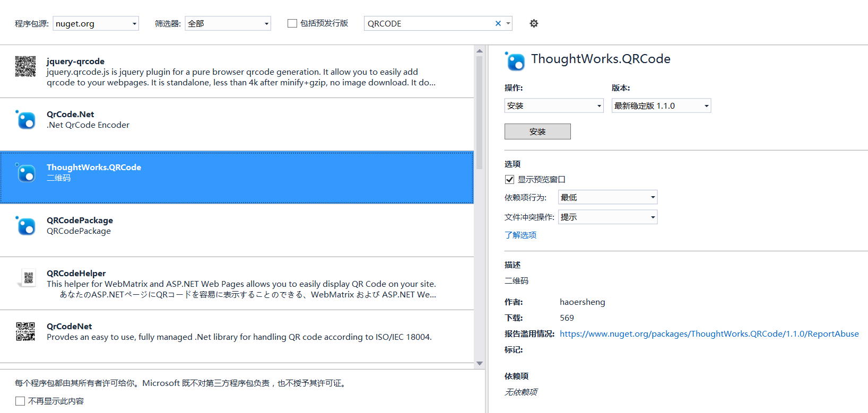Open the ReportAbuse nuget.org link

click(709, 333)
